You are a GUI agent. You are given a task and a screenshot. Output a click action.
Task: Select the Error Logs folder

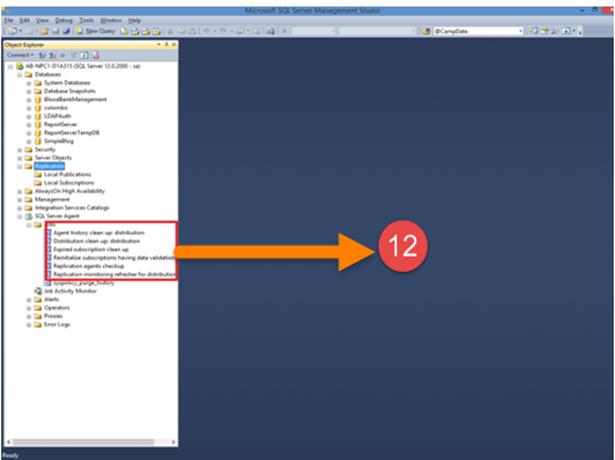click(57, 325)
